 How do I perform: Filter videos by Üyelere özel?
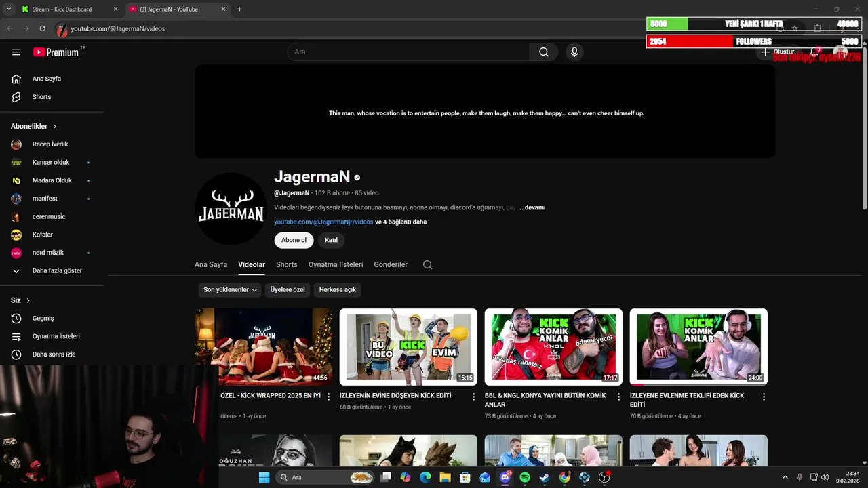(288, 290)
